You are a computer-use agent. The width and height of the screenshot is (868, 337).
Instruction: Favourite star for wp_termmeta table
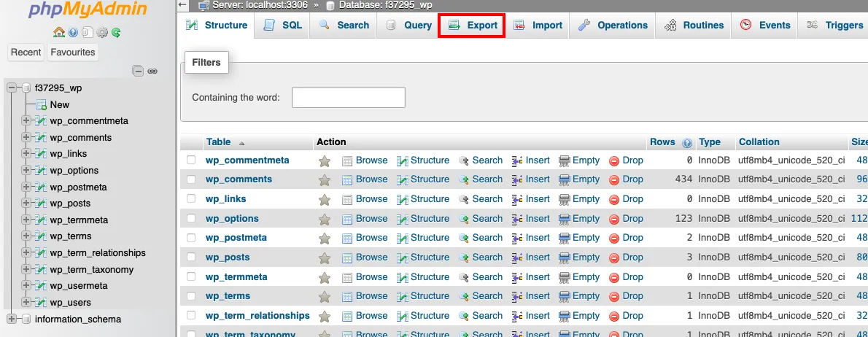(x=325, y=277)
